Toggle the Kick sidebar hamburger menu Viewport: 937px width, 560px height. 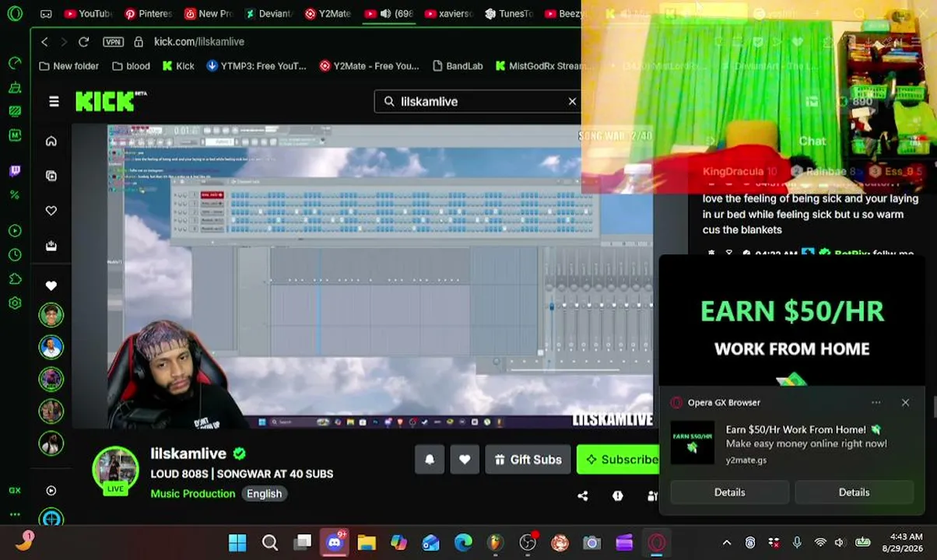[x=54, y=101]
